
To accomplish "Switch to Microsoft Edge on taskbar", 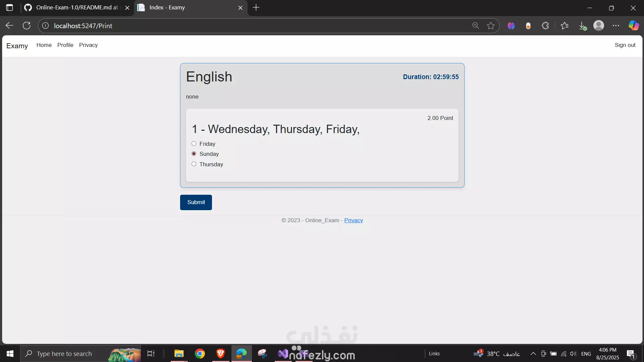I will [x=241, y=354].
